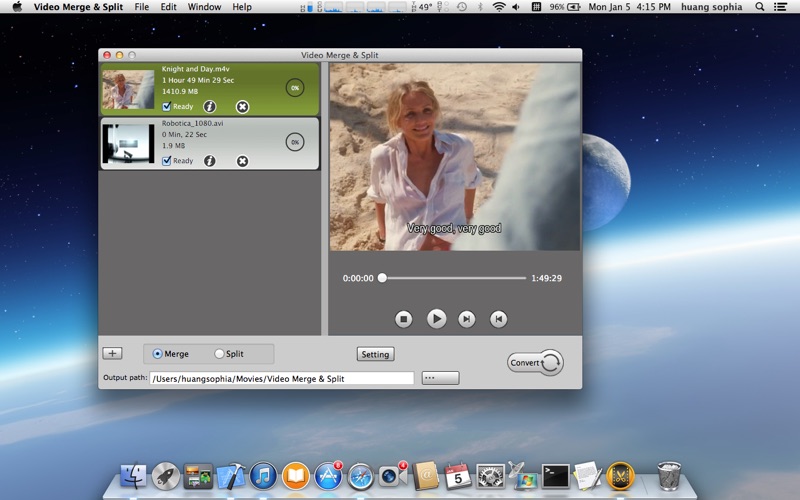Remove Robotica_1080.avi from the list
This screenshot has height=500, width=800.
[242, 161]
